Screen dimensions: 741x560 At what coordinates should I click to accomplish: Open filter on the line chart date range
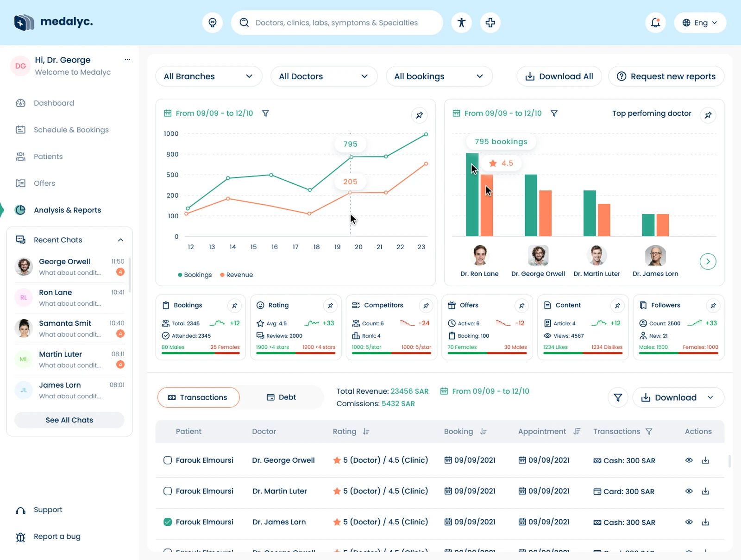tap(265, 113)
